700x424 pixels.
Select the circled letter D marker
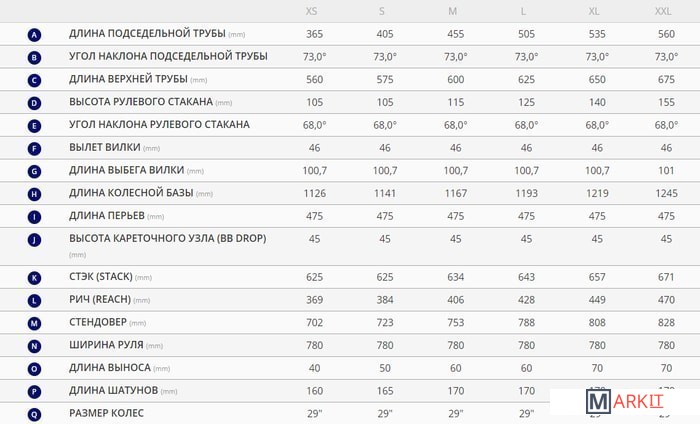coord(35,103)
